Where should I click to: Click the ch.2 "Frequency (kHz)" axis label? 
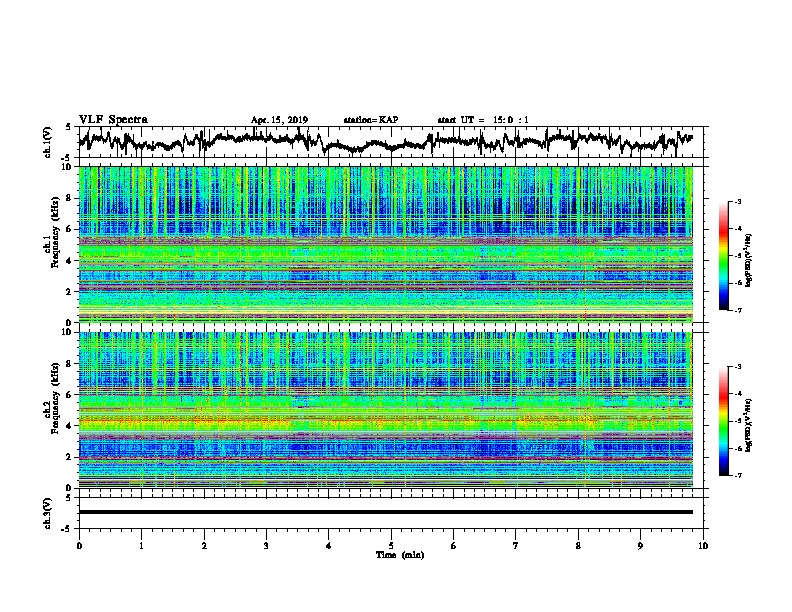click(x=55, y=398)
